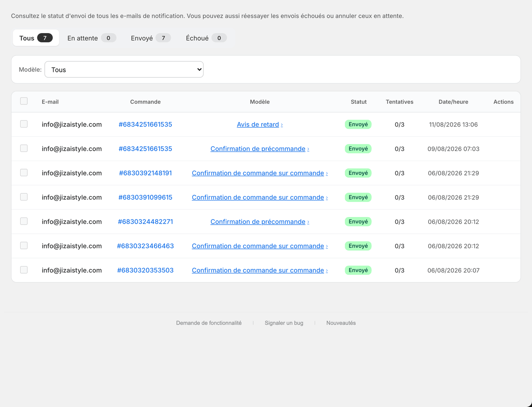Open order #6830391099615
Image resolution: width=532 pixels, height=407 pixels.
tap(145, 197)
